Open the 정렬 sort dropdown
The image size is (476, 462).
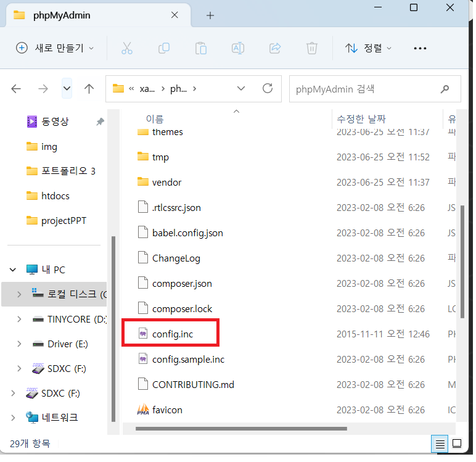(368, 48)
